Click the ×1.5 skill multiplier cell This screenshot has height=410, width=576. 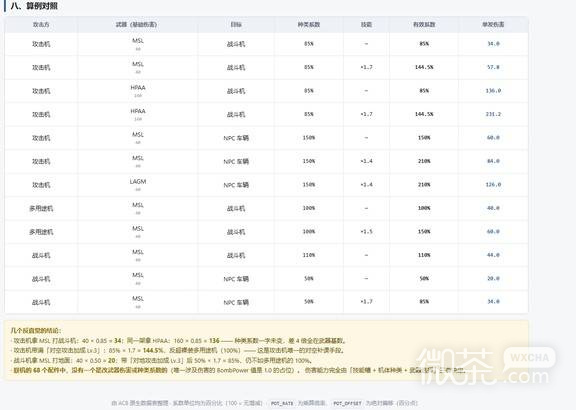[366, 232]
